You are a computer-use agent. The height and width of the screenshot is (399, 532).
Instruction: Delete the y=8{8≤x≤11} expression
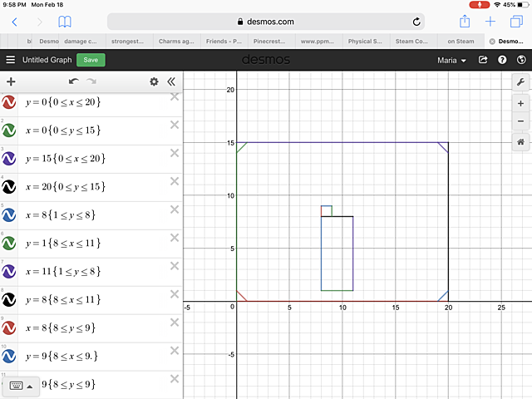pyautogui.click(x=175, y=293)
